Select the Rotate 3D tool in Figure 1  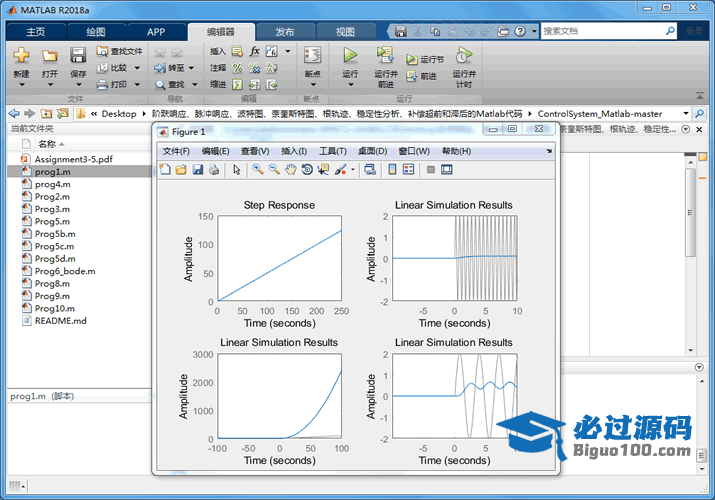[307, 170]
